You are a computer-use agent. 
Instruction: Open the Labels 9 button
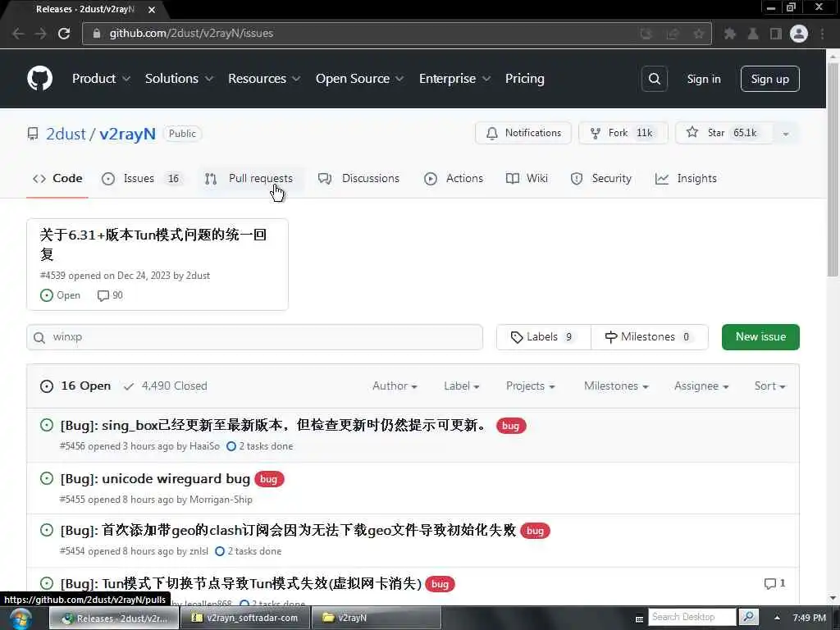[543, 337]
